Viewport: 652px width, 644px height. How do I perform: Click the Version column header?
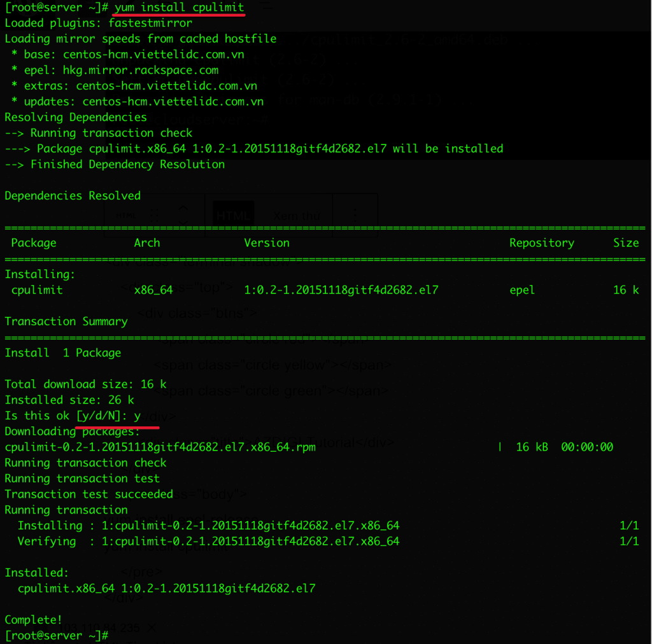click(266, 242)
